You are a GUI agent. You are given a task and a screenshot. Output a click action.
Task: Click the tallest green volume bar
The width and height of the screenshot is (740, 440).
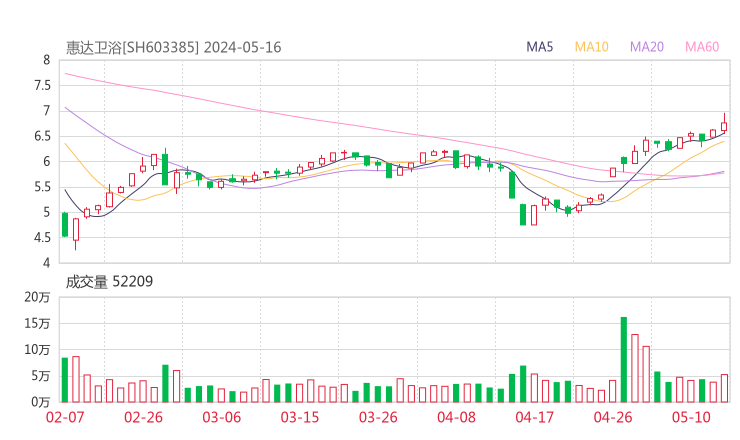coord(623,360)
